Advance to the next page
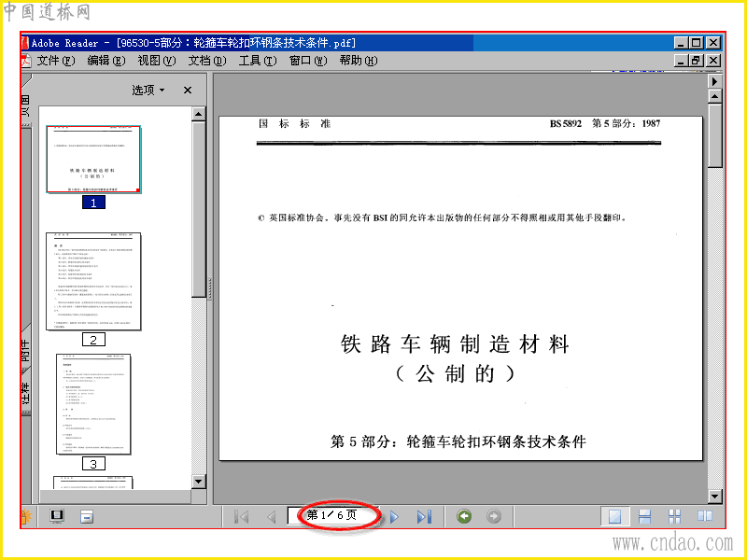Image resolution: width=747 pixels, height=560 pixels. pyautogui.click(x=394, y=516)
